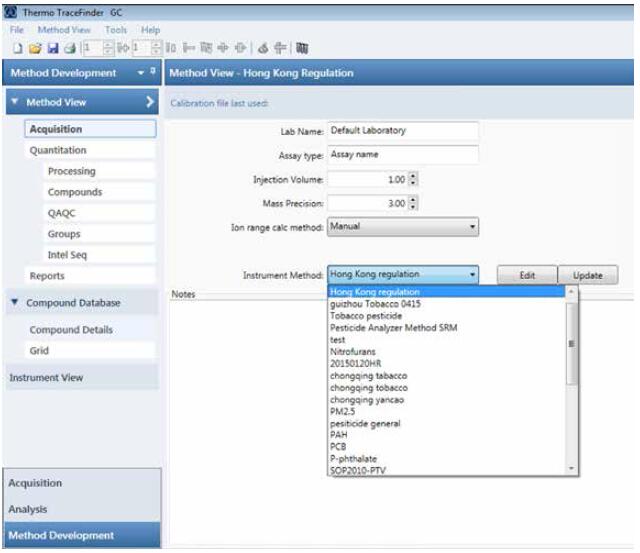Click the Lab Name input field
The image size is (640, 553).
[x=402, y=131]
